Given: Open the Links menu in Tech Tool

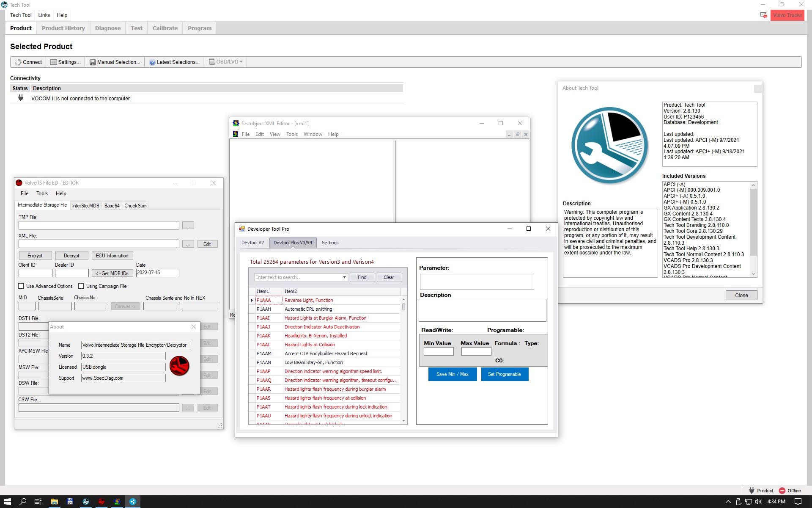Looking at the screenshot, I should [x=44, y=15].
